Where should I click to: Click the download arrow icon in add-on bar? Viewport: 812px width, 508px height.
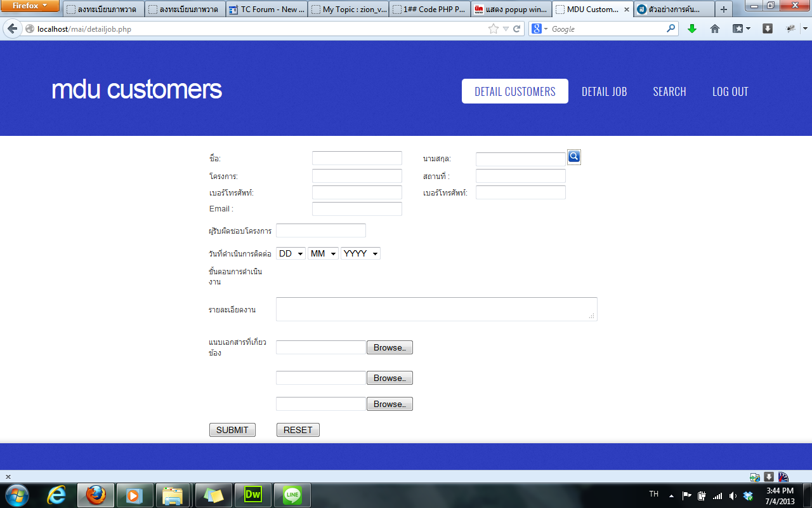tap(769, 477)
